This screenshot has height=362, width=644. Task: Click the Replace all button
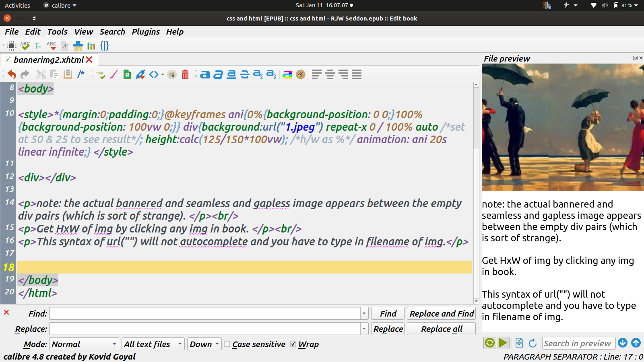pyautogui.click(x=442, y=329)
